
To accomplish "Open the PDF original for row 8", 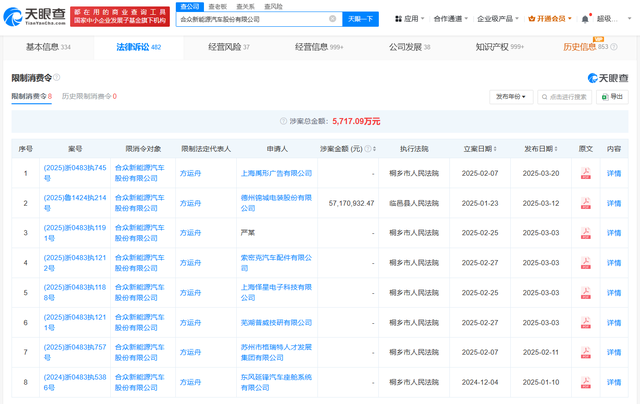I will tap(586, 382).
